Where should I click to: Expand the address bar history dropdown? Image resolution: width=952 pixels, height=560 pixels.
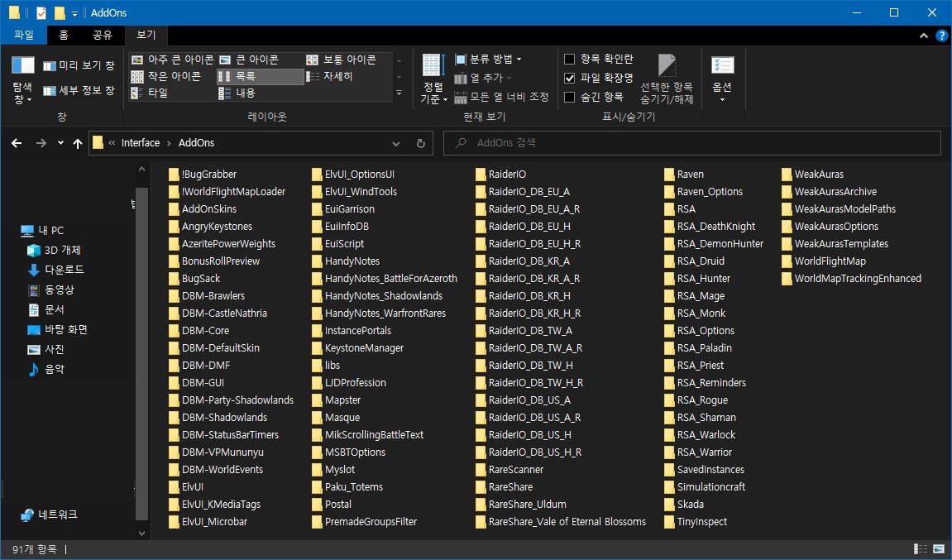pyautogui.click(x=396, y=143)
